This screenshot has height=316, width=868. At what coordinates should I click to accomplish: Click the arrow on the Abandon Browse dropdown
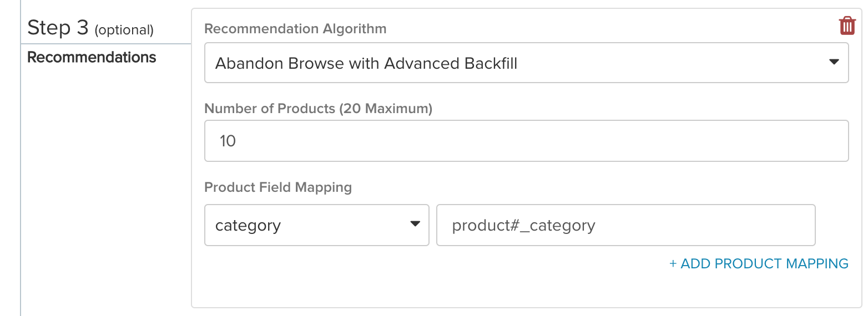[x=834, y=62]
